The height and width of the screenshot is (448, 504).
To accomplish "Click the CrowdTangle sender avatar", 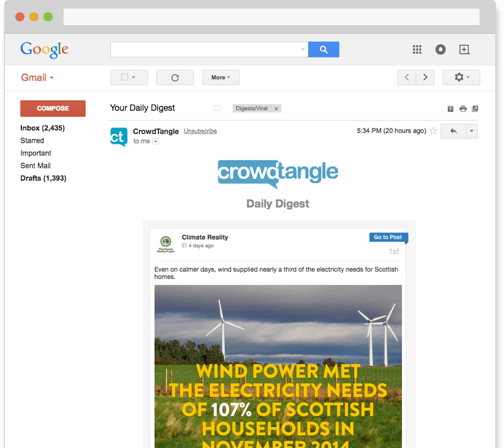I will click(x=119, y=136).
